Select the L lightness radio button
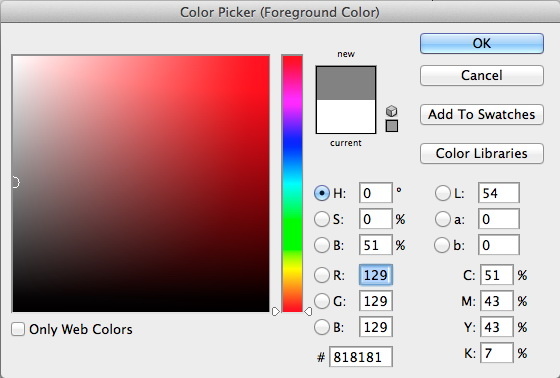The height and width of the screenshot is (378, 560). coord(442,193)
